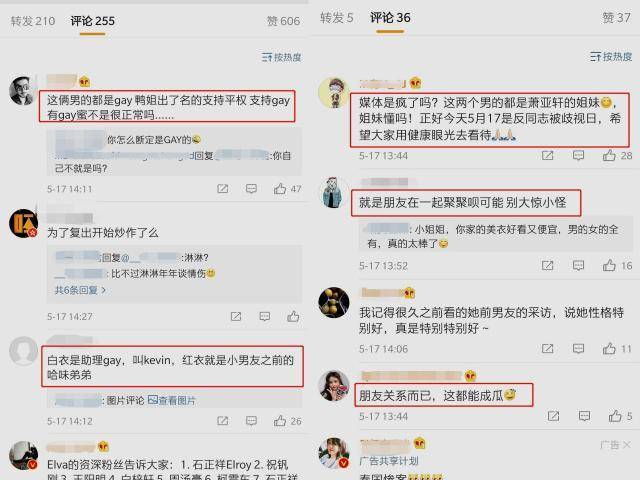Close the 广告 ad with X
Image resolution: width=640 pixels, height=480 pixels.
click(x=616, y=444)
